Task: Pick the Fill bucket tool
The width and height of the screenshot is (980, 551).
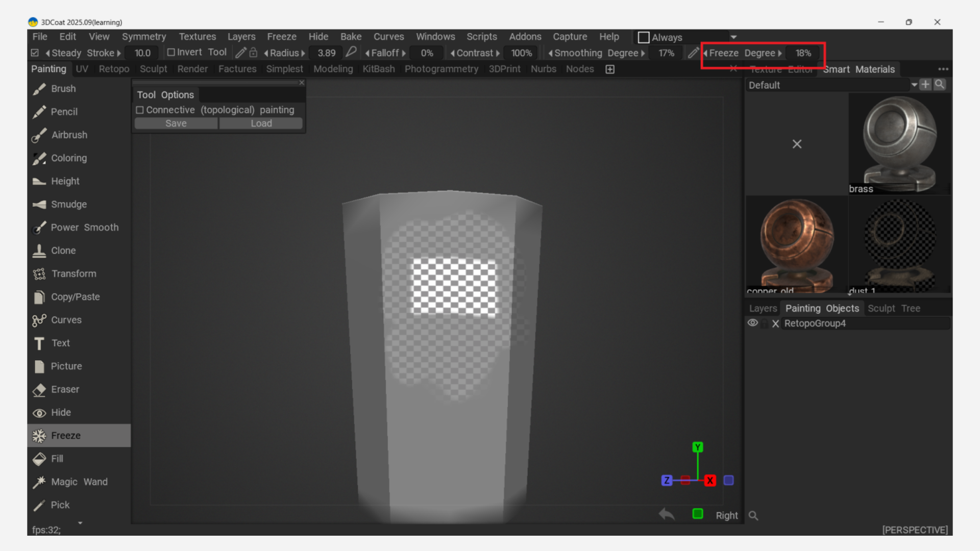Action: [57, 459]
